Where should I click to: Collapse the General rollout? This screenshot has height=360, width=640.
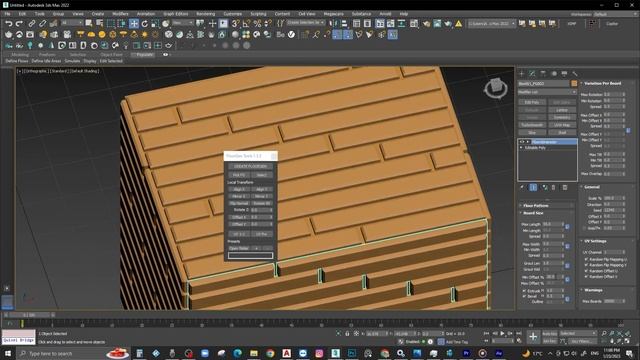[x=607, y=187]
